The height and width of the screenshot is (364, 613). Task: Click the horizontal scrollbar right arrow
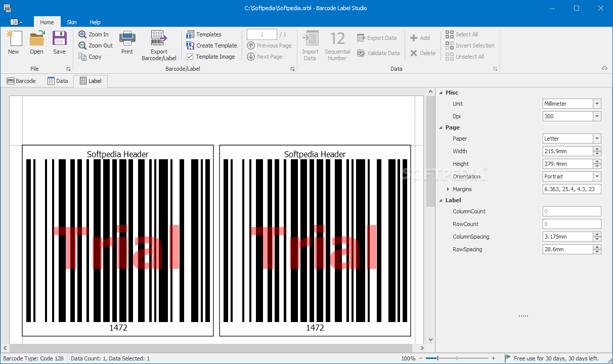coord(422,348)
